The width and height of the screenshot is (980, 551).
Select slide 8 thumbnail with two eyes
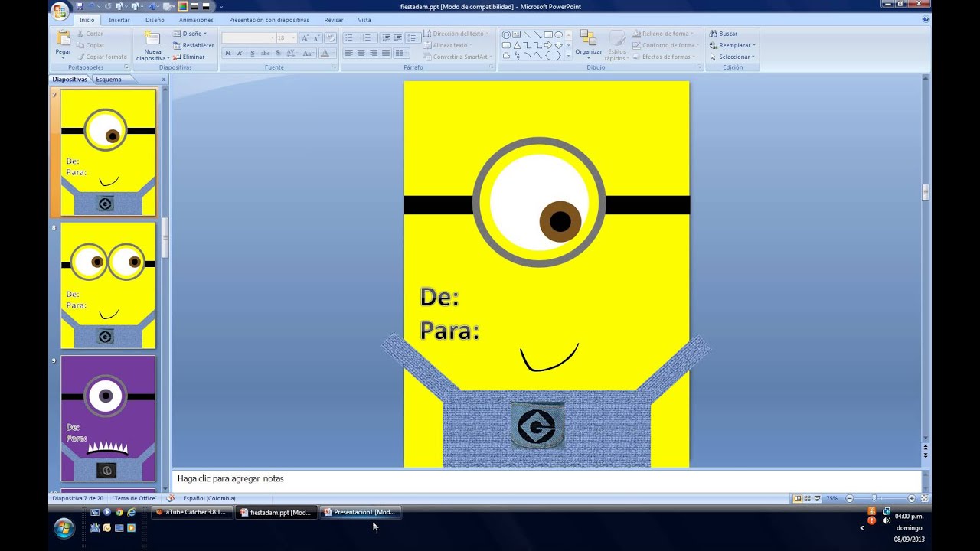[108, 285]
